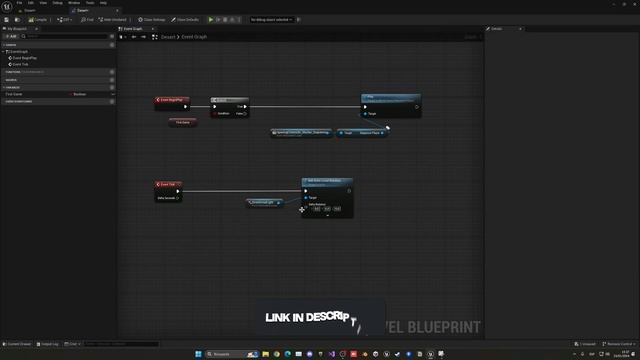The height and width of the screenshot is (360, 640).
Task: Click the Event Graph grid icon in breadcrumb
Action: point(155,37)
